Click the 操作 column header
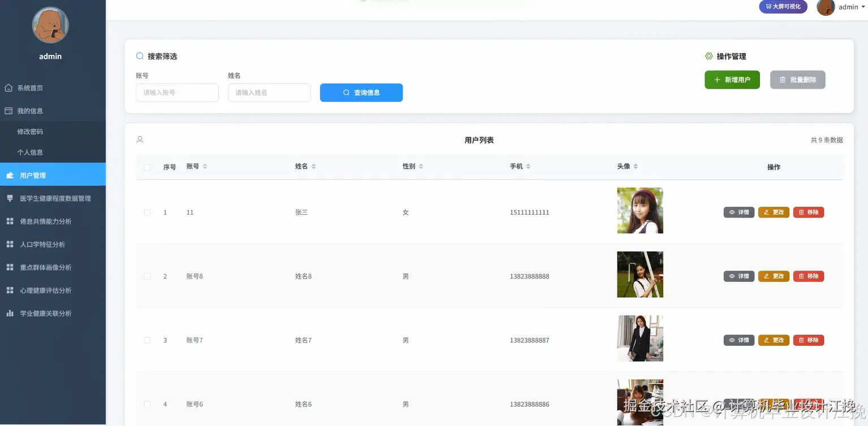The height and width of the screenshot is (426, 868). [x=774, y=167]
